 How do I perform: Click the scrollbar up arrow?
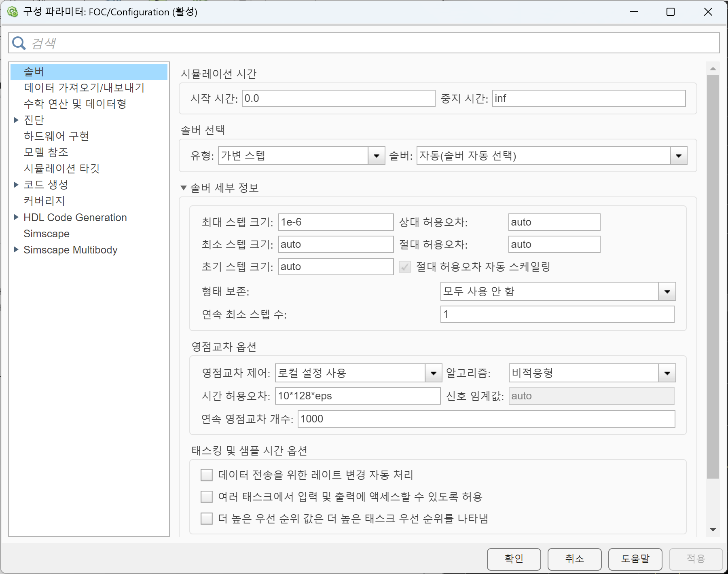713,69
